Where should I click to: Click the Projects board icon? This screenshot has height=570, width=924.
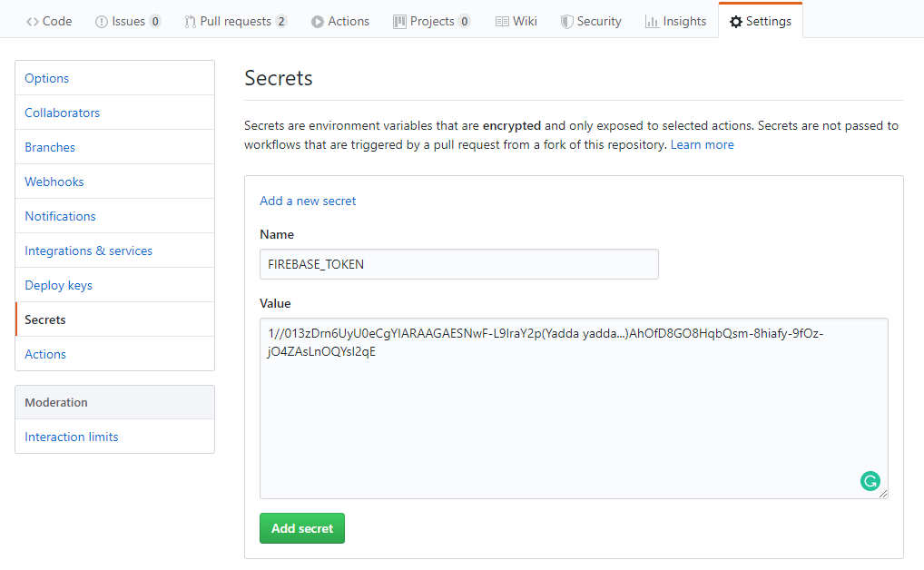coord(398,21)
